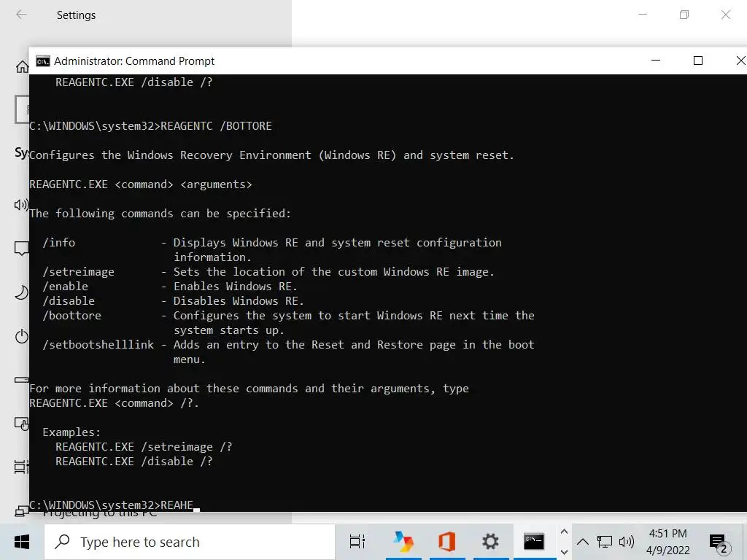
Task: Switch to Command Prompt taskbar icon
Action: 534,542
